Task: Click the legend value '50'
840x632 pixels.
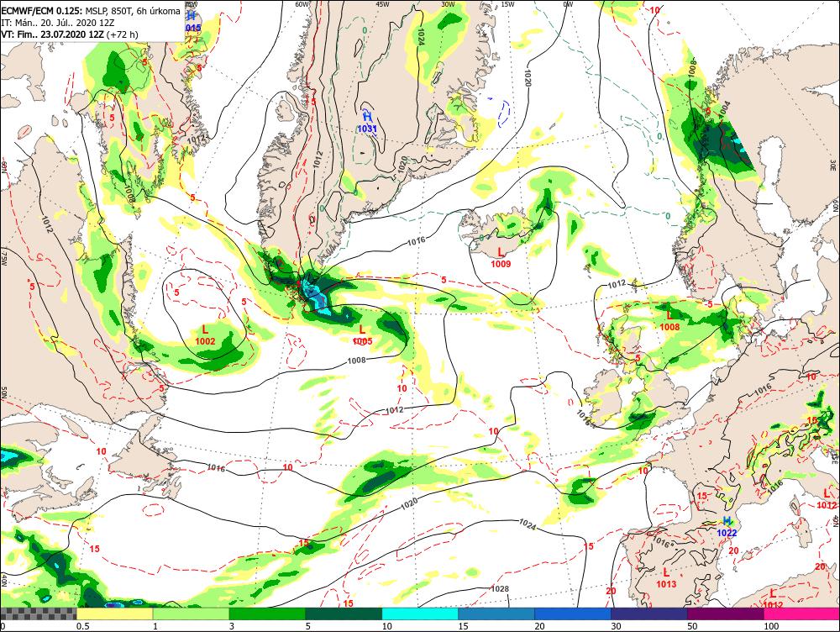Action: (692, 626)
